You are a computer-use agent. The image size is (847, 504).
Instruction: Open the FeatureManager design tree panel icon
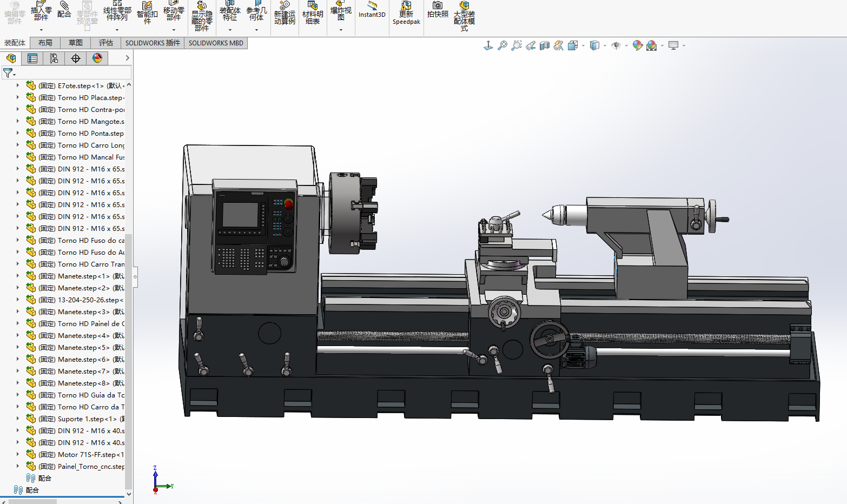[x=11, y=58]
